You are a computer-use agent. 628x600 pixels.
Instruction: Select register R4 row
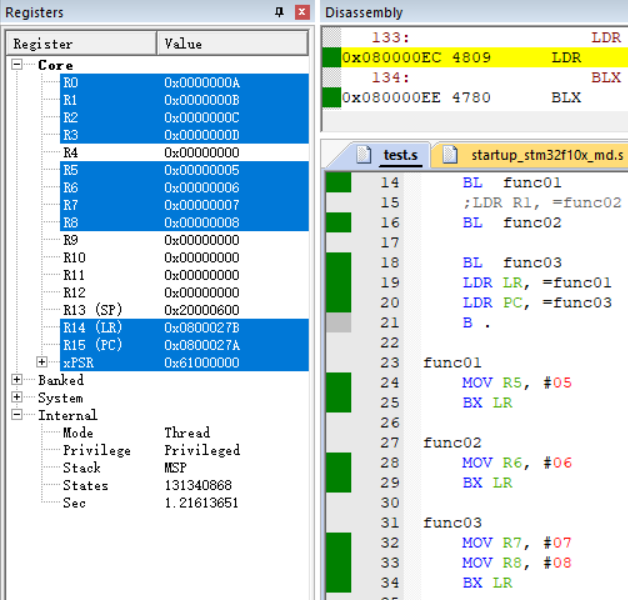[x=184, y=153]
